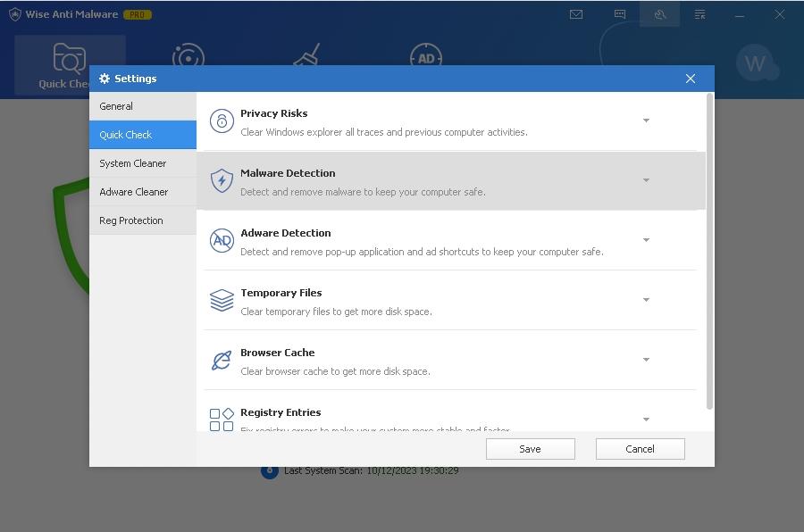Click the Last System Scan timestamp text
The height and width of the screenshot is (532, 804).
tap(412, 470)
